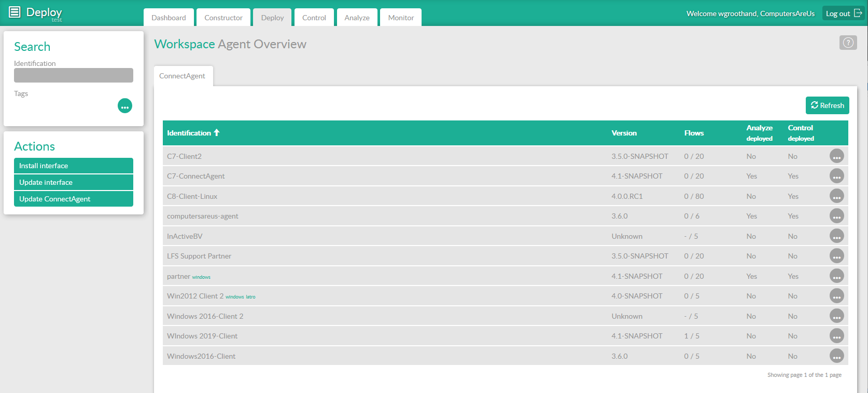The image size is (868, 393).
Task: Open the options menu for C8-Client-Linux
Action: click(x=836, y=196)
